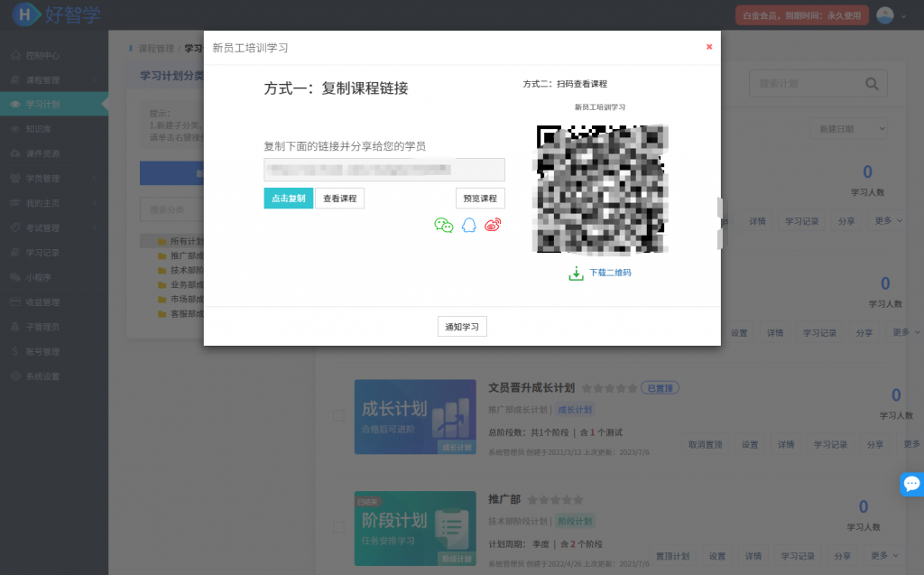Click the 系统设置 gear icon

pyautogui.click(x=15, y=376)
